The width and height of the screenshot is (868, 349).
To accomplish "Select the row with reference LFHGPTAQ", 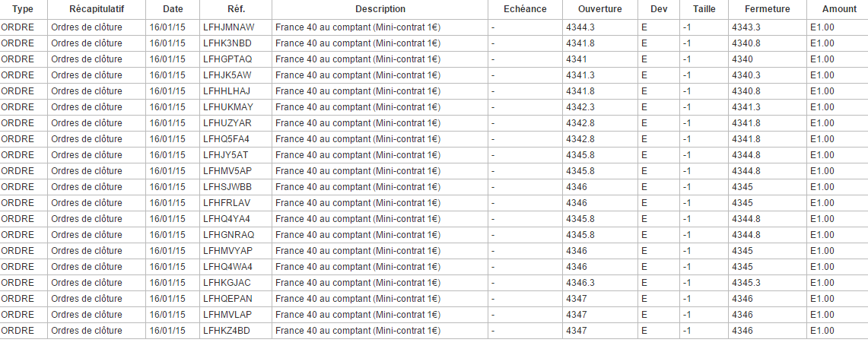I will (x=227, y=59).
